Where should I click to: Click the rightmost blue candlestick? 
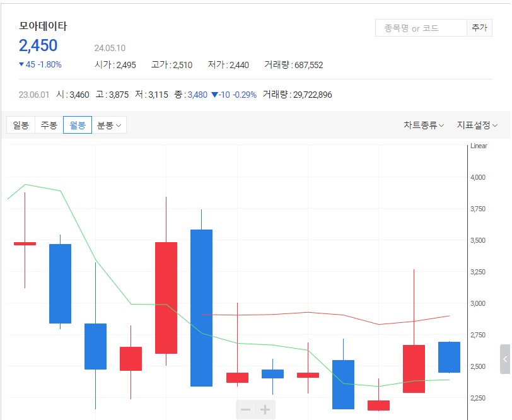pyautogui.click(x=449, y=357)
